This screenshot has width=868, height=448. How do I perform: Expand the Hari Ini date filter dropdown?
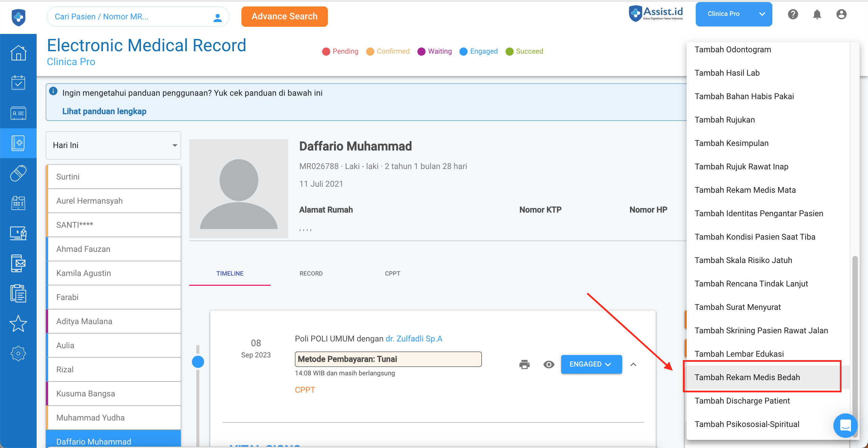113,145
